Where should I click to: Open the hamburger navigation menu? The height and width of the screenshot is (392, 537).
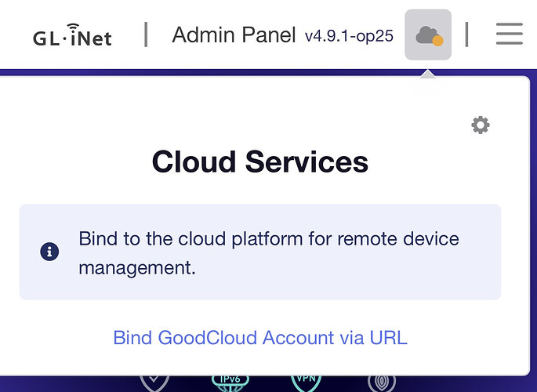(x=510, y=34)
